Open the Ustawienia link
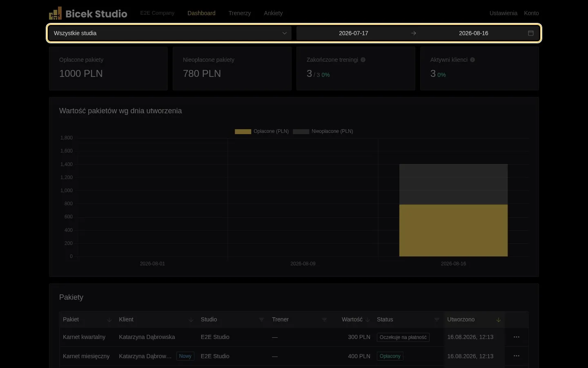The image size is (588, 368). click(503, 13)
